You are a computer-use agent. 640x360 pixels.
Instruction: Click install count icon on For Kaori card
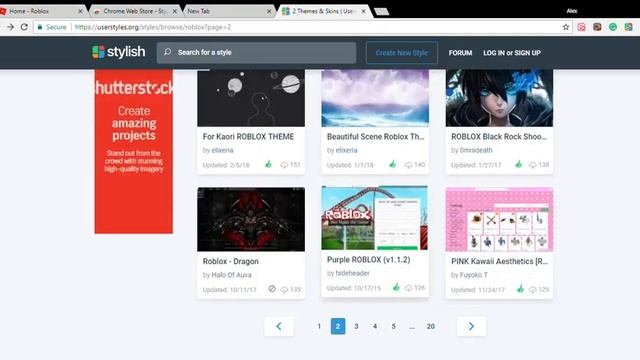pos(284,165)
